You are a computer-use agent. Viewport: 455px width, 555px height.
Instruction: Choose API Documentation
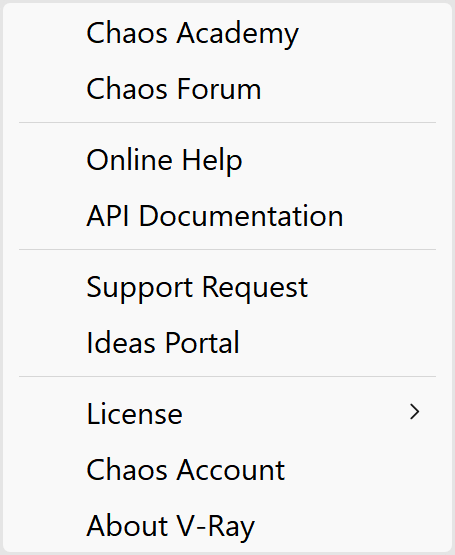click(227, 216)
